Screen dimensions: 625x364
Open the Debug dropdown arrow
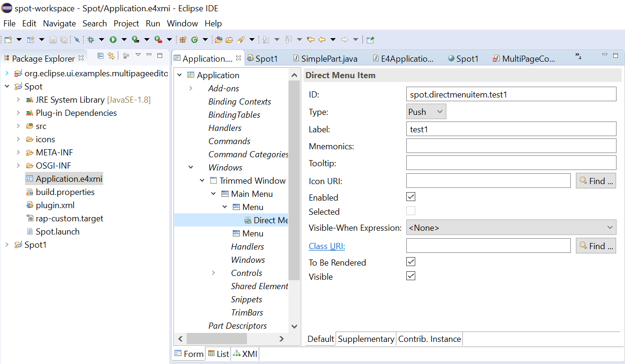coord(101,40)
